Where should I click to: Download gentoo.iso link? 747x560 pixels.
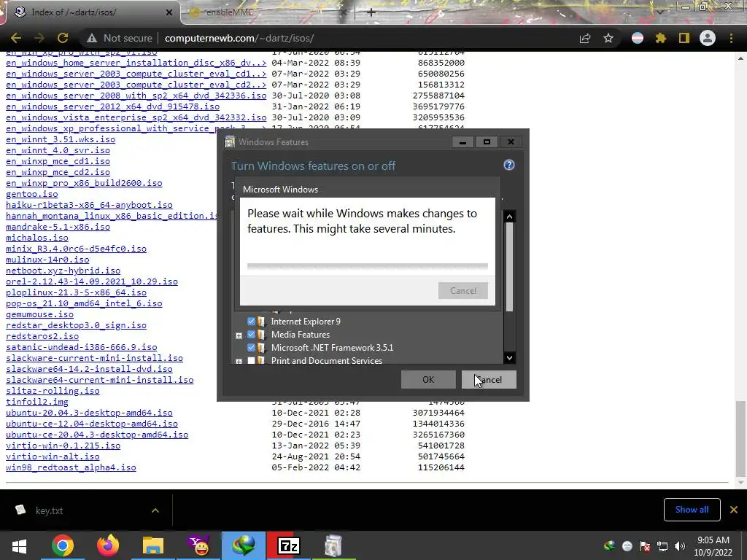(32, 194)
